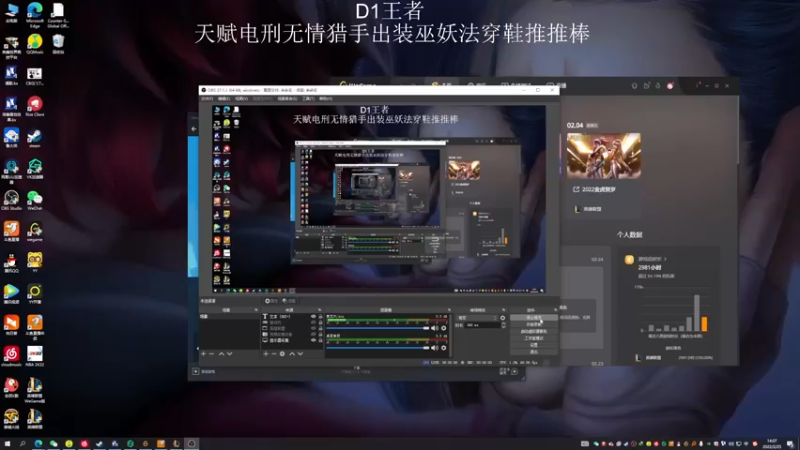Open the WeChat desktop icon

pyautogui.click(x=34, y=200)
